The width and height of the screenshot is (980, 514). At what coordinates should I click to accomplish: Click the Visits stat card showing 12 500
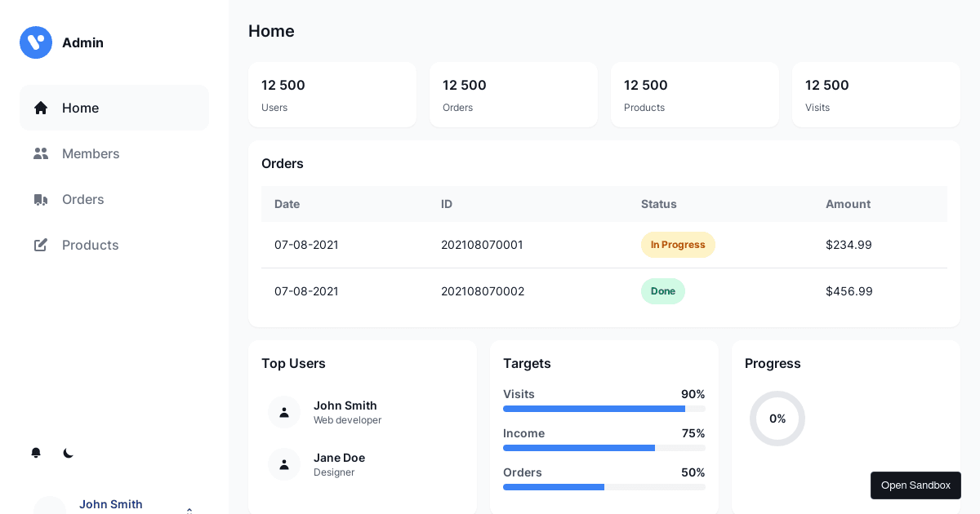pos(876,95)
